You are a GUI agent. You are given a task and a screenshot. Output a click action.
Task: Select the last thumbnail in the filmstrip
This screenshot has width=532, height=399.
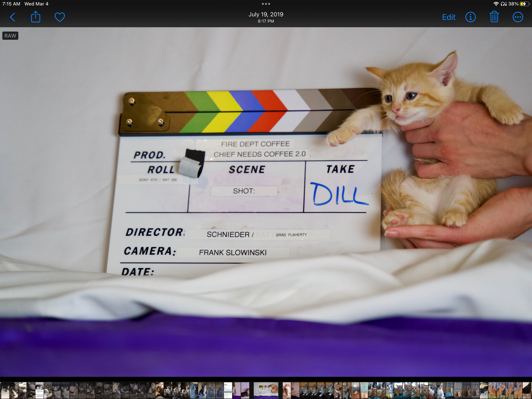click(x=527, y=390)
